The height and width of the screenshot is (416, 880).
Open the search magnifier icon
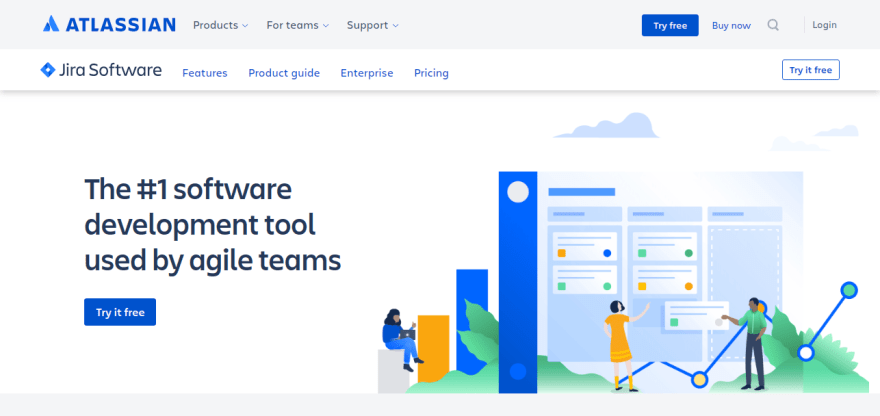tap(773, 25)
